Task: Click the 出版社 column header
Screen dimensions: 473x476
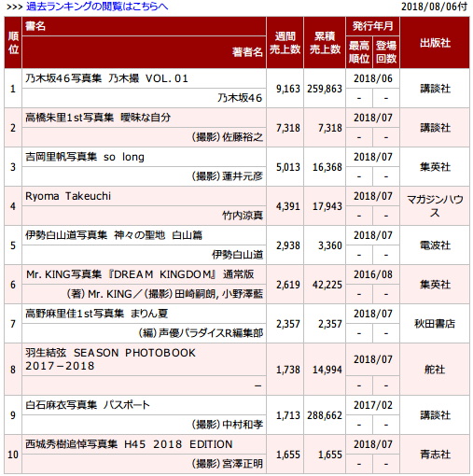Action: pyautogui.click(x=435, y=43)
